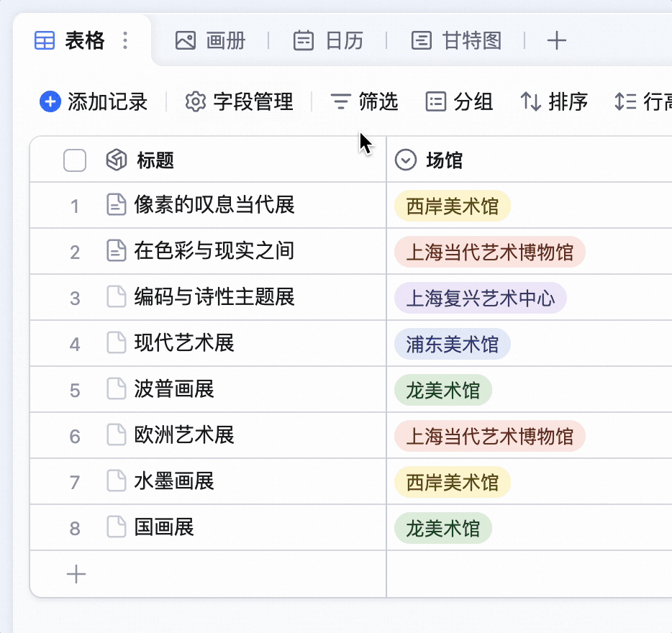672x633 pixels.
Task: Open the 场馆 column dropdown icon
Action: click(405, 160)
